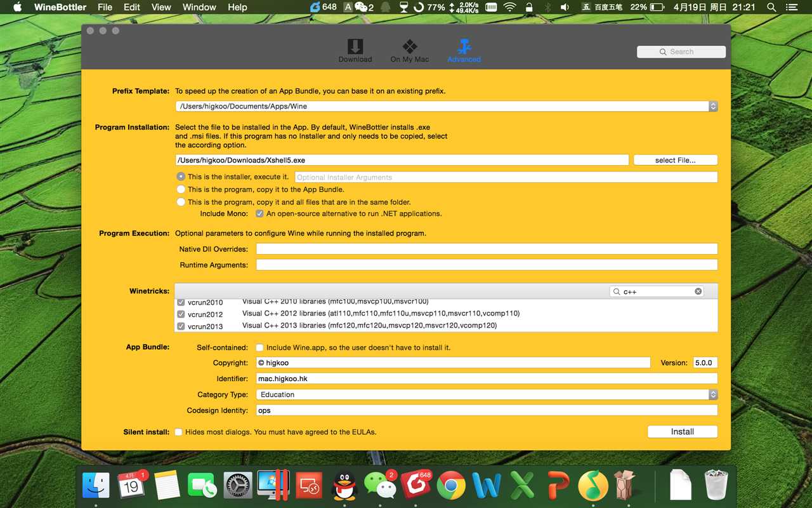Click the Identifier field mac.higkoo.hk
812x508 pixels.
(x=487, y=378)
